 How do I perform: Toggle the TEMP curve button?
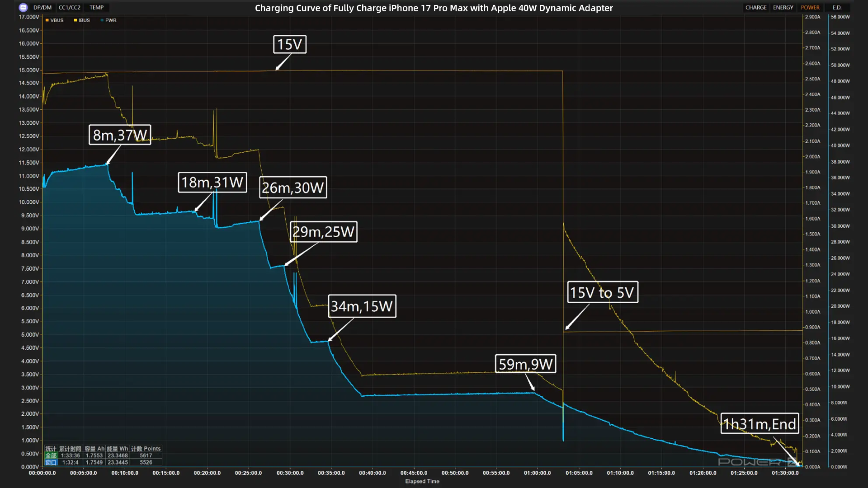(96, 8)
